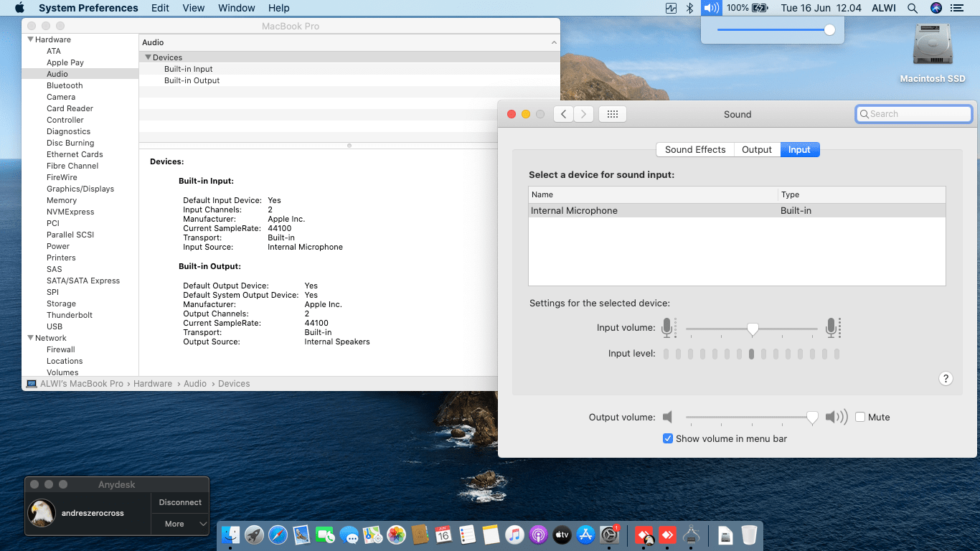Open Spotlight search magnifier in menu bar
The height and width of the screenshot is (551, 980).
913,8
